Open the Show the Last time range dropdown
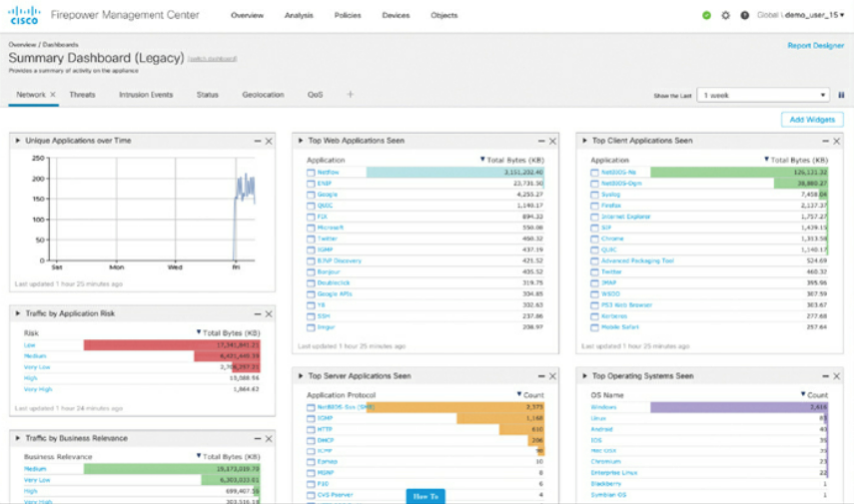 coord(763,95)
